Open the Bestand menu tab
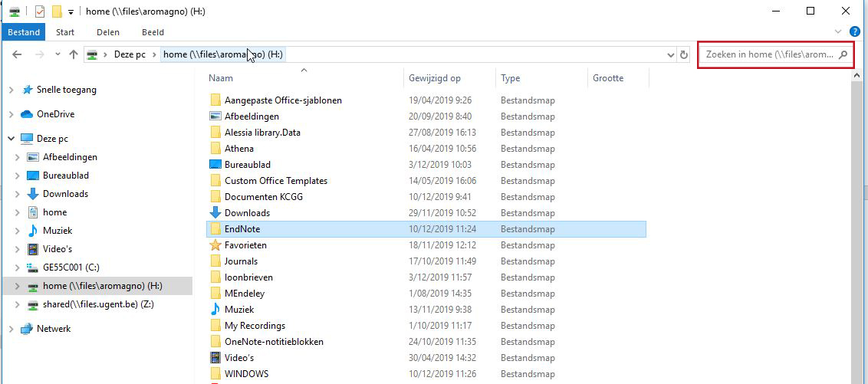The image size is (868, 384). [x=24, y=32]
